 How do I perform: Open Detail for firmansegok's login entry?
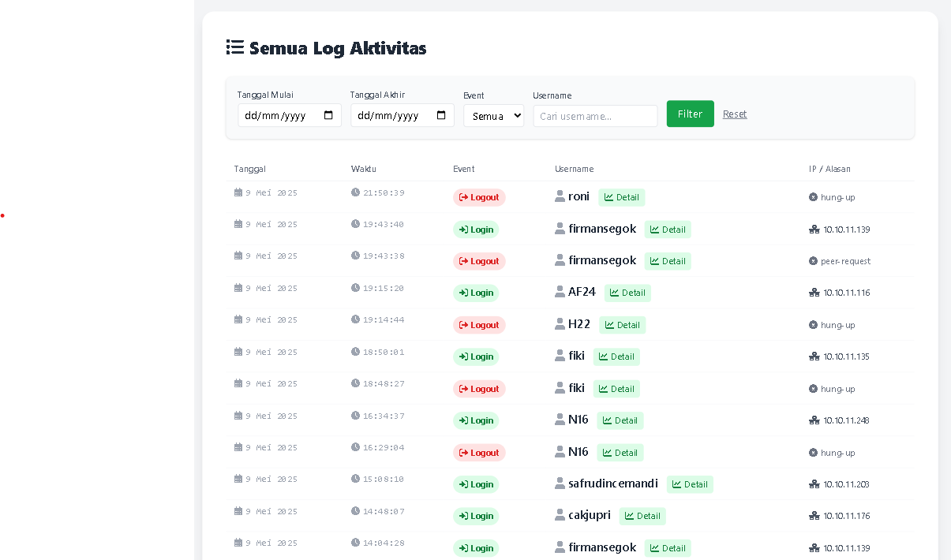(668, 230)
